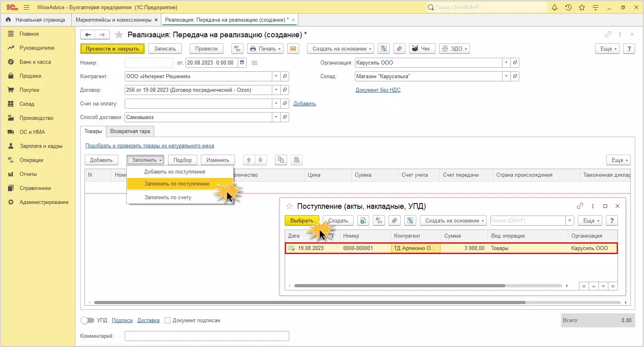
Task: Open history via clock icon
Action: 568,7
